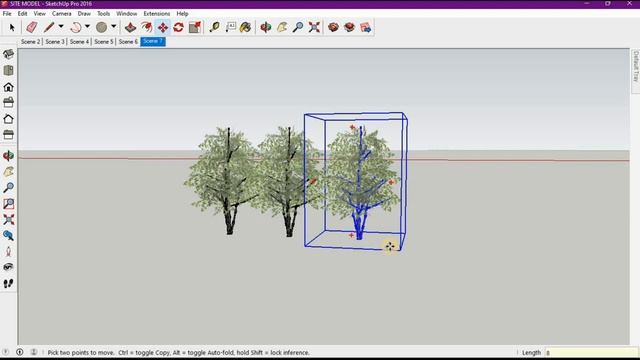Open the Help menu
The height and width of the screenshot is (360, 640).
pyautogui.click(x=182, y=13)
